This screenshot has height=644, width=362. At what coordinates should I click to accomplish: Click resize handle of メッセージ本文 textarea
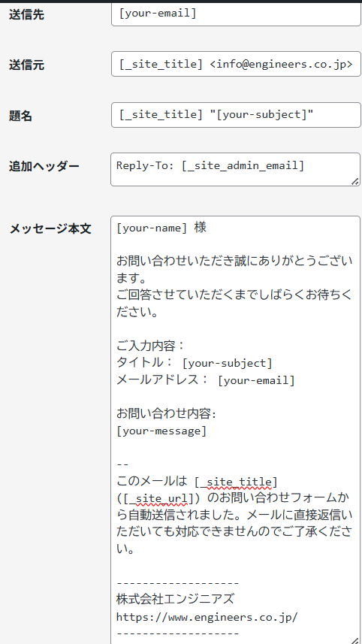355,640
